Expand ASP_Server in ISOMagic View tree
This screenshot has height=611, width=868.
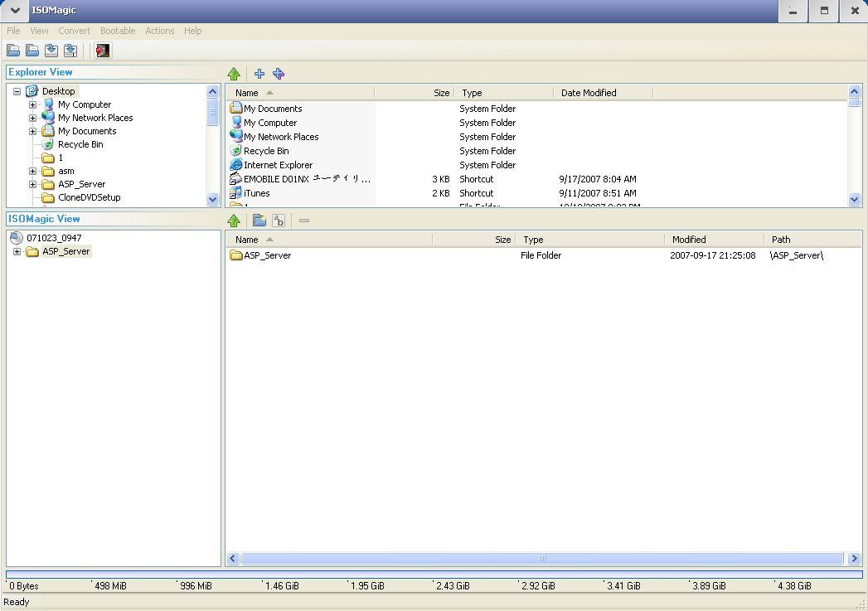[17, 251]
